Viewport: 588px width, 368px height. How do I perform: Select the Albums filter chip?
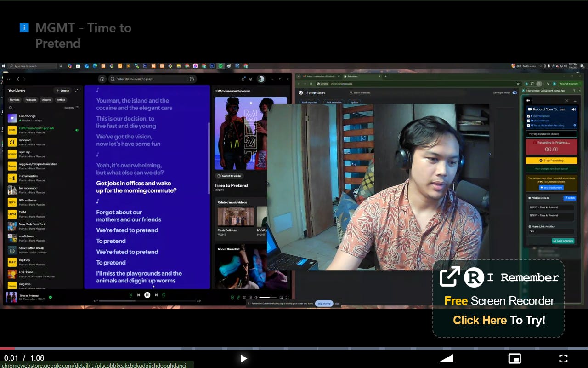(x=46, y=100)
